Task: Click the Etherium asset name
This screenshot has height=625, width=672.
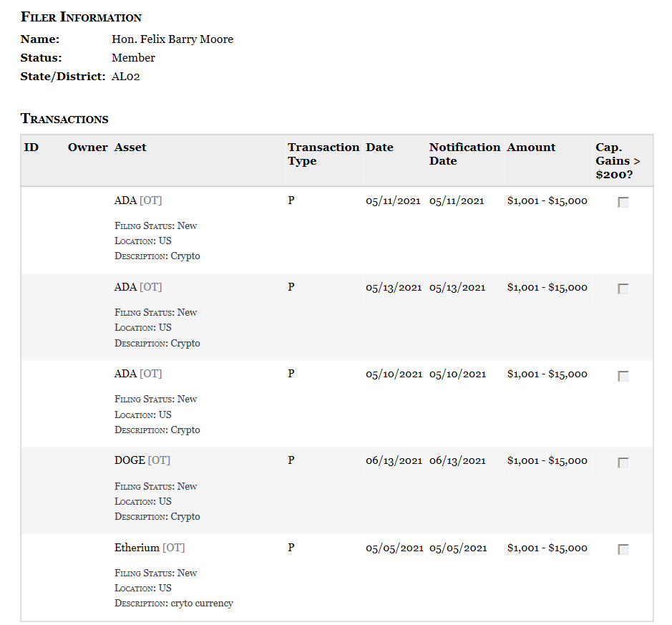Action: tap(137, 548)
